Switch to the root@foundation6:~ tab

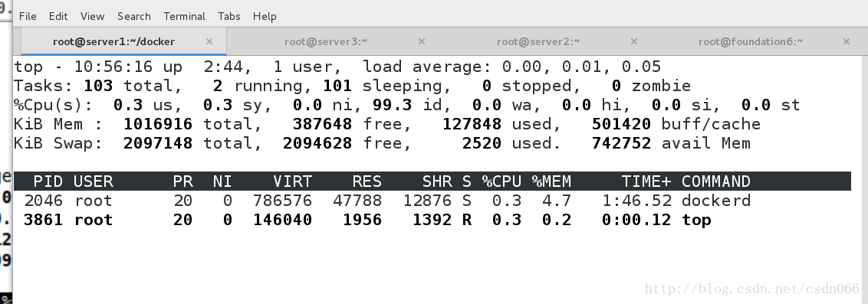(x=751, y=41)
